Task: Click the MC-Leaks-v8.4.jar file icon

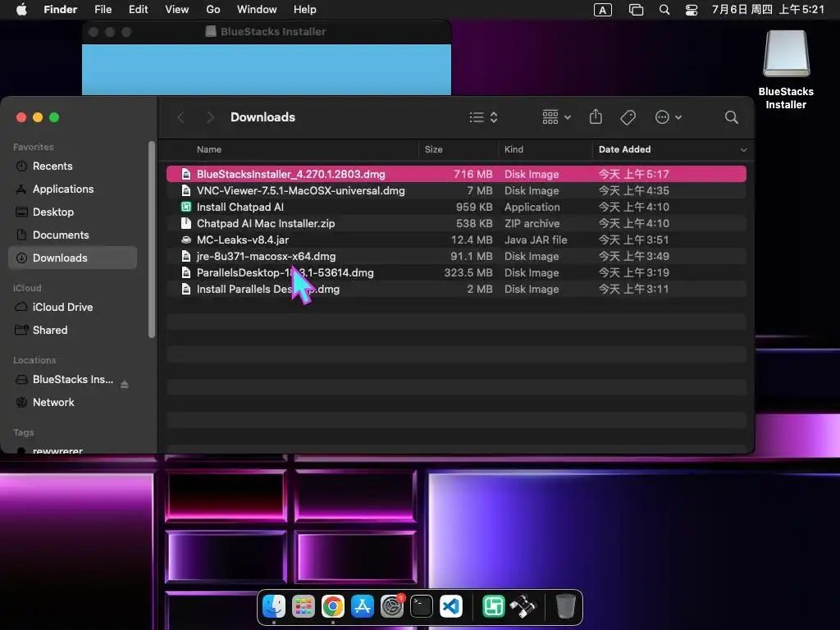Action: point(186,240)
